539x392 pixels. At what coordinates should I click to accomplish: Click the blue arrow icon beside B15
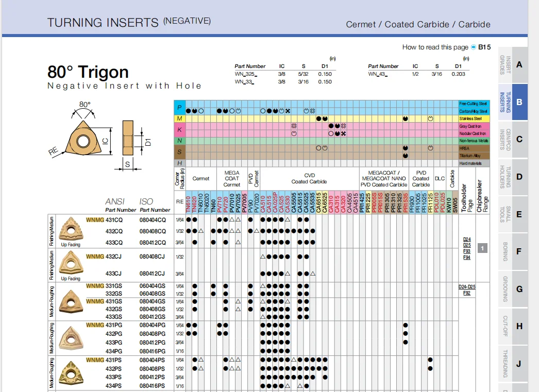(x=474, y=47)
